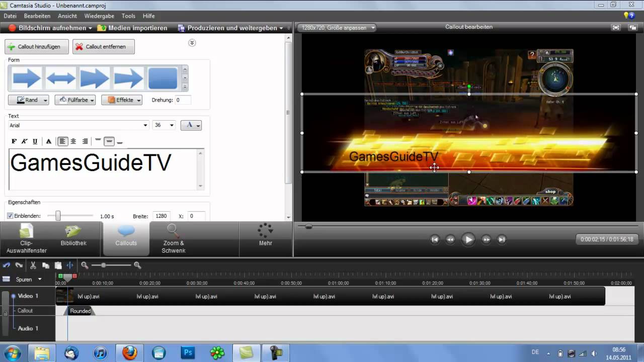Jump to previous clip in preview

pyautogui.click(x=435, y=239)
